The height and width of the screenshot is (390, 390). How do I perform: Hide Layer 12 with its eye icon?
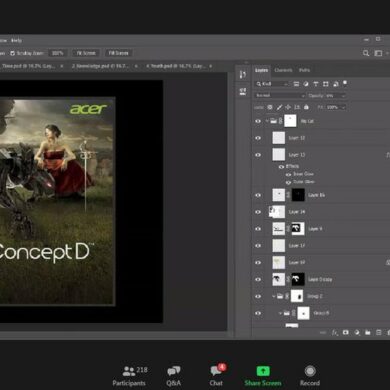(x=258, y=138)
